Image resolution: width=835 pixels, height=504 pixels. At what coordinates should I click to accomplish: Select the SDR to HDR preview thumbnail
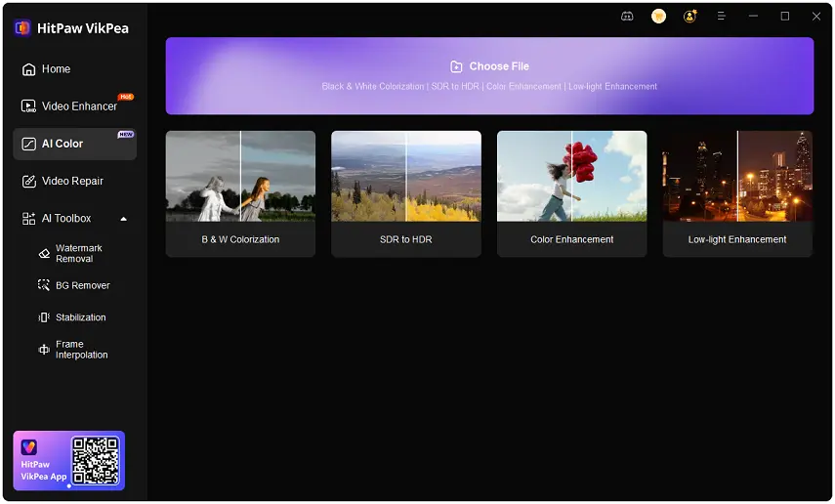click(x=406, y=177)
